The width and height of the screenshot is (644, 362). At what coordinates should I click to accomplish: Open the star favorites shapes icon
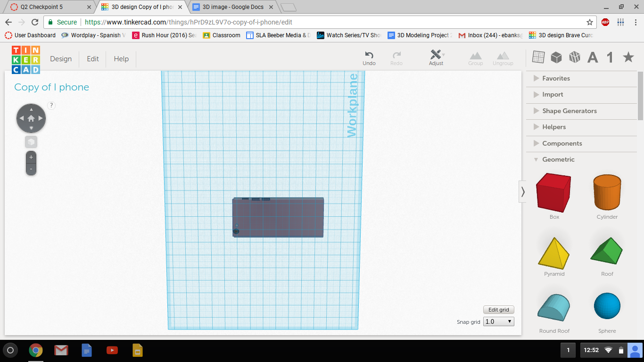pos(628,58)
